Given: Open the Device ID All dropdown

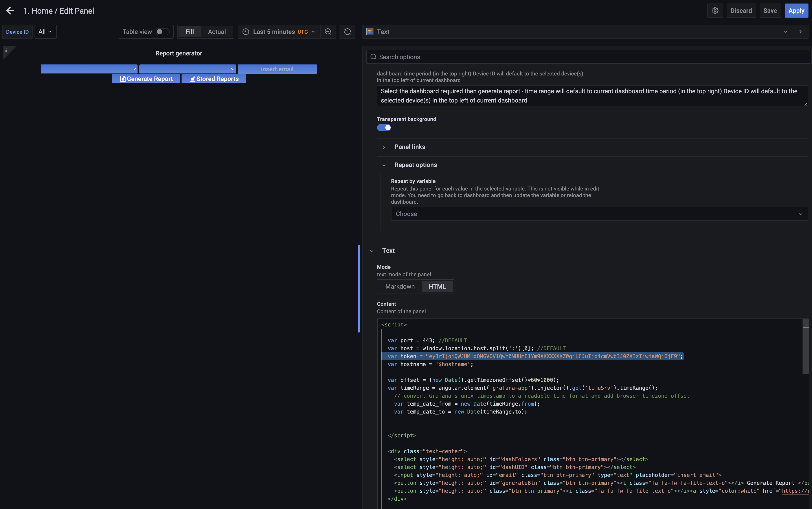Looking at the screenshot, I should (45, 32).
